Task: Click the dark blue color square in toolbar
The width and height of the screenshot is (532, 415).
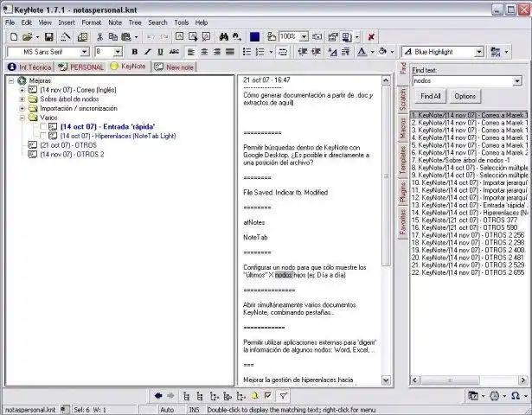Action: pyautogui.click(x=254, y=36)
